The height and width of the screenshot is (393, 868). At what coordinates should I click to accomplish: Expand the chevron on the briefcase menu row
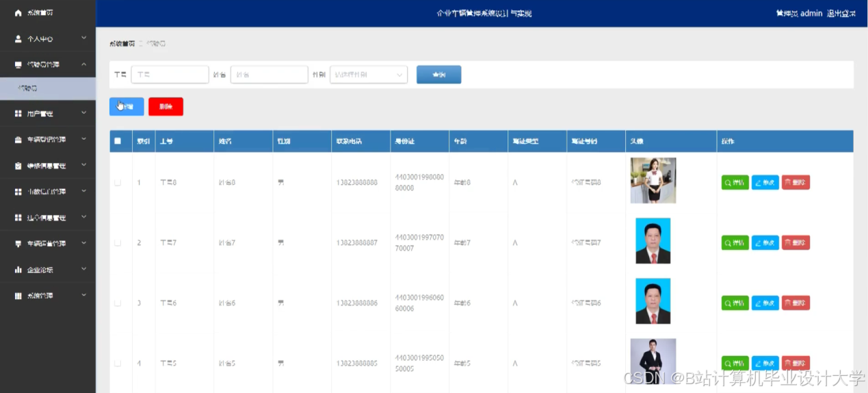point(83,139)
